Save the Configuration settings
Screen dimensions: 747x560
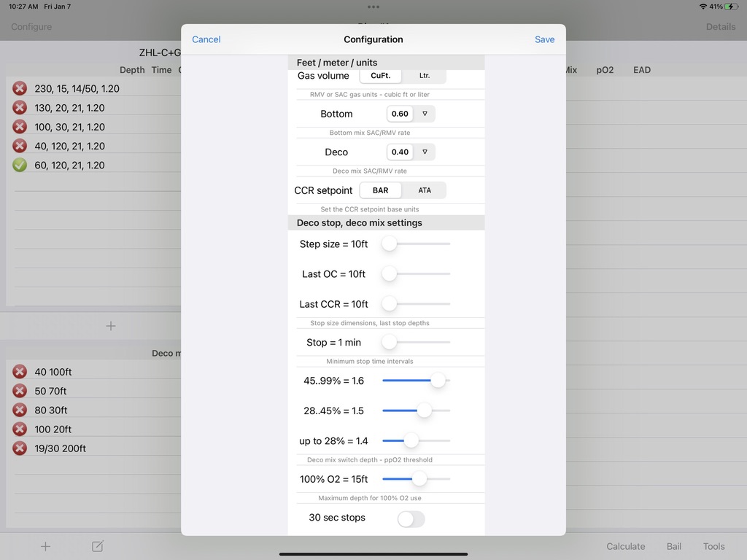click(x=544, y=39)
